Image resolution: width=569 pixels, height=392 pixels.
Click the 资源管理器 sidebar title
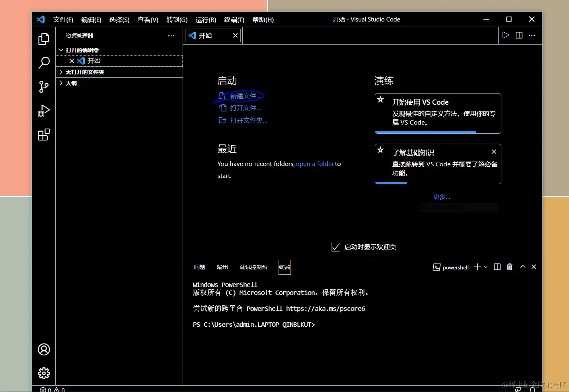[x=80, y=36]
